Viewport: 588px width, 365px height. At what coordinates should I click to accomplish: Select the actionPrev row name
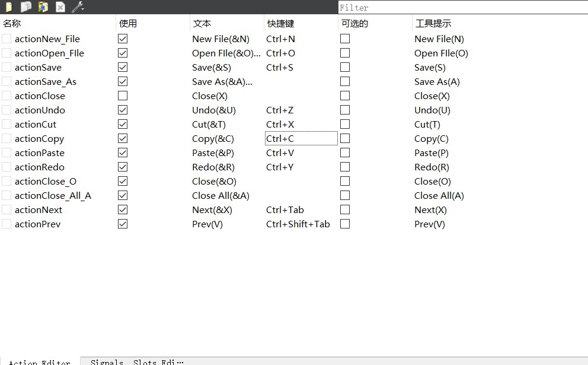(37, 224)
